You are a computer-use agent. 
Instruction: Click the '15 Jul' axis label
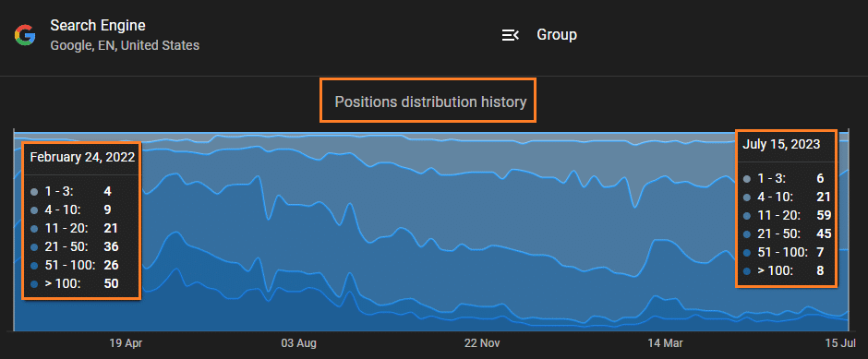841,343
